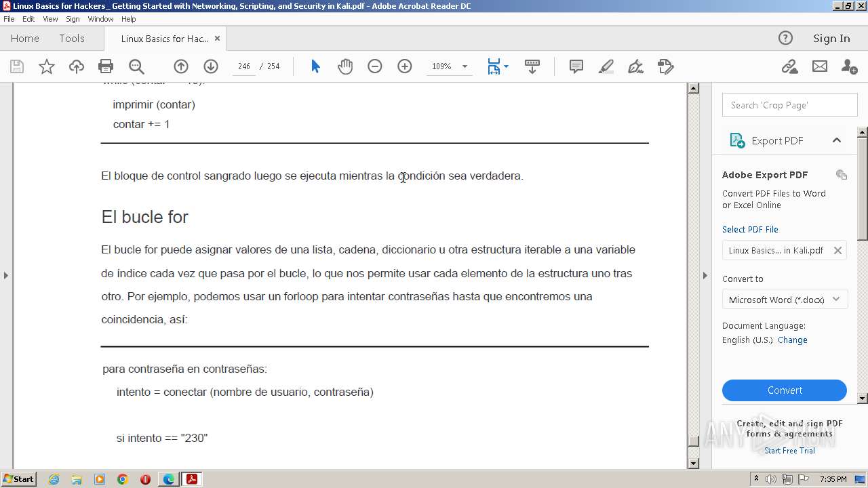Close the Linux Basics document tab
The width and height of the screenshot is (868, 488).
pyautogui.click(x=217, y=39)
